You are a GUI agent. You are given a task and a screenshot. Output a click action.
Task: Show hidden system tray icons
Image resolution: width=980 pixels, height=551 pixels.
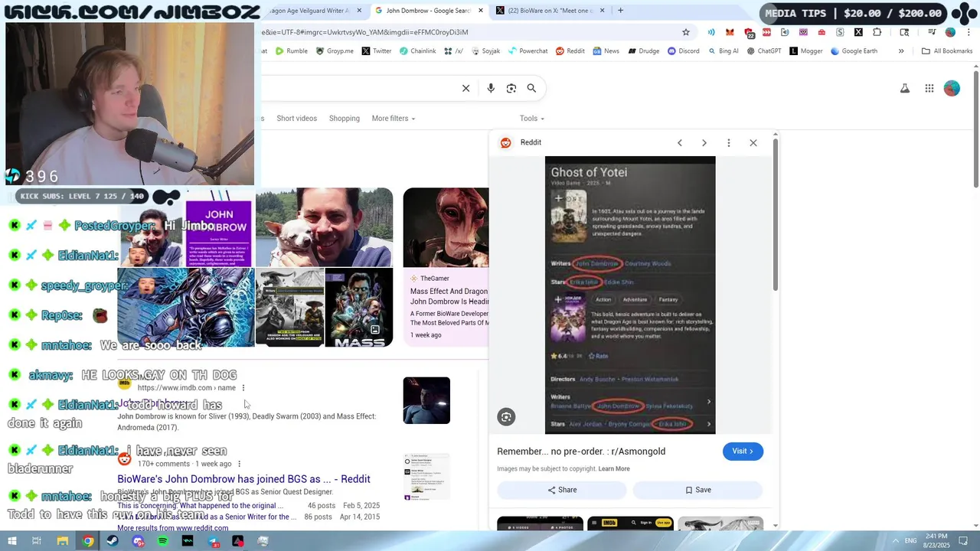point(896,541)
